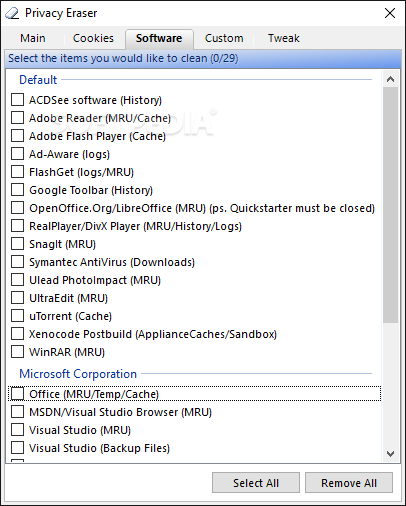
Task: Click the scrollbar up arrow
Action: tap(390, 79)
